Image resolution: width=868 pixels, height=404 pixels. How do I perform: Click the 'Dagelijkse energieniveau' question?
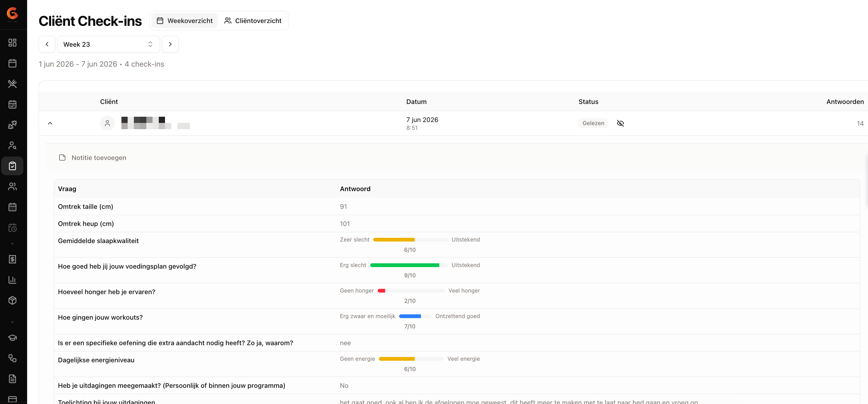[96, 360]
